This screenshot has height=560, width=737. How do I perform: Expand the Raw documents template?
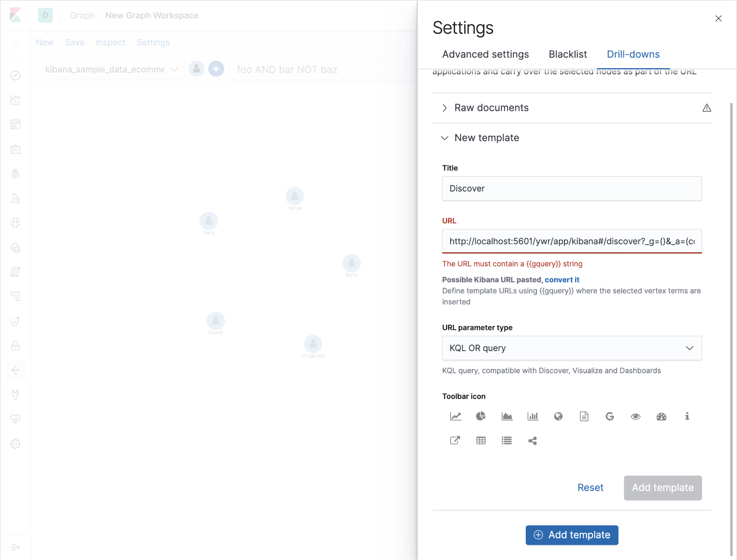[445, 108]
